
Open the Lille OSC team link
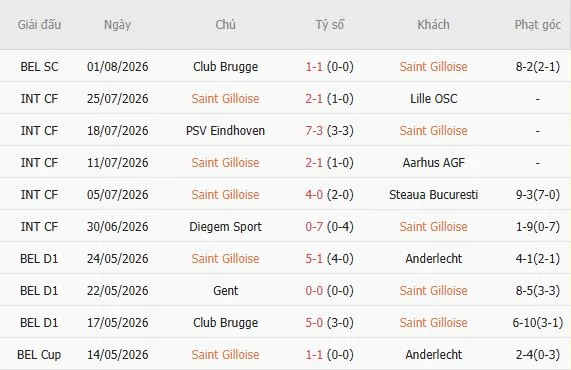[433, 99]
